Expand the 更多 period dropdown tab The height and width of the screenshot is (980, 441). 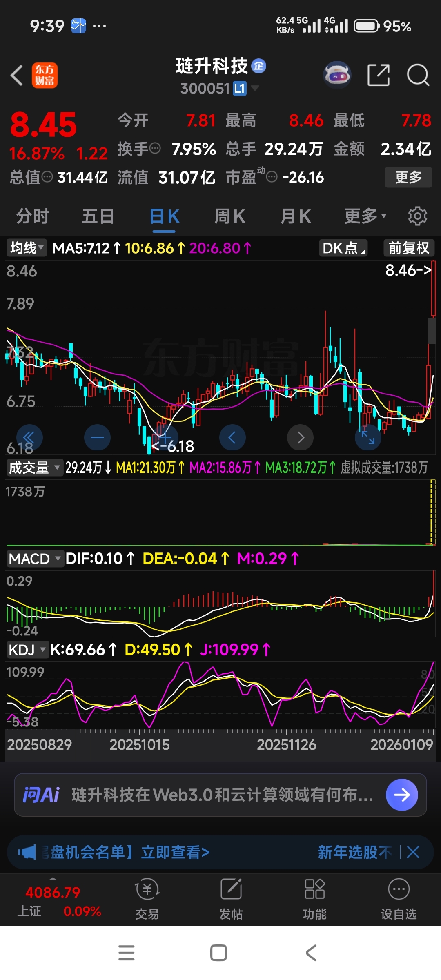point(365,216)
